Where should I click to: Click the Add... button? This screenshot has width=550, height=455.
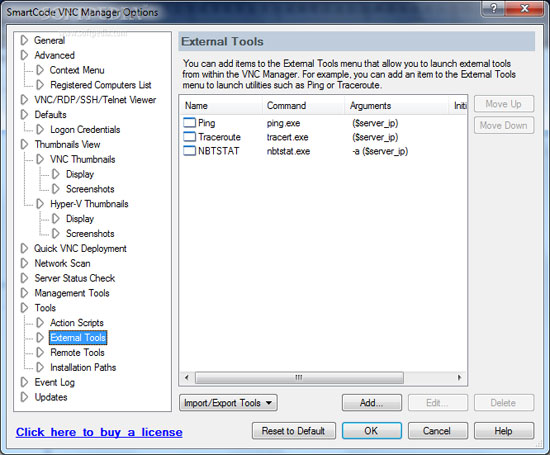(372, 403)
